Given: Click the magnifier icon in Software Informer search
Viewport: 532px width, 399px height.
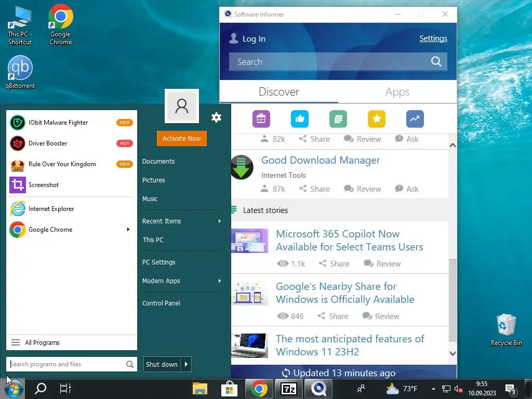Looking at the screenshot, I should click(x=436, y=61).
